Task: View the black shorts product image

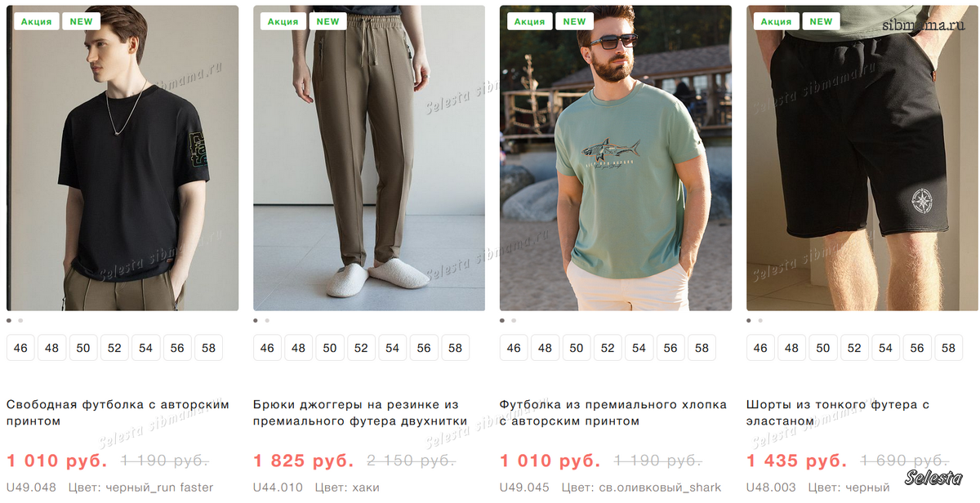Action: (x=862, y=158)
